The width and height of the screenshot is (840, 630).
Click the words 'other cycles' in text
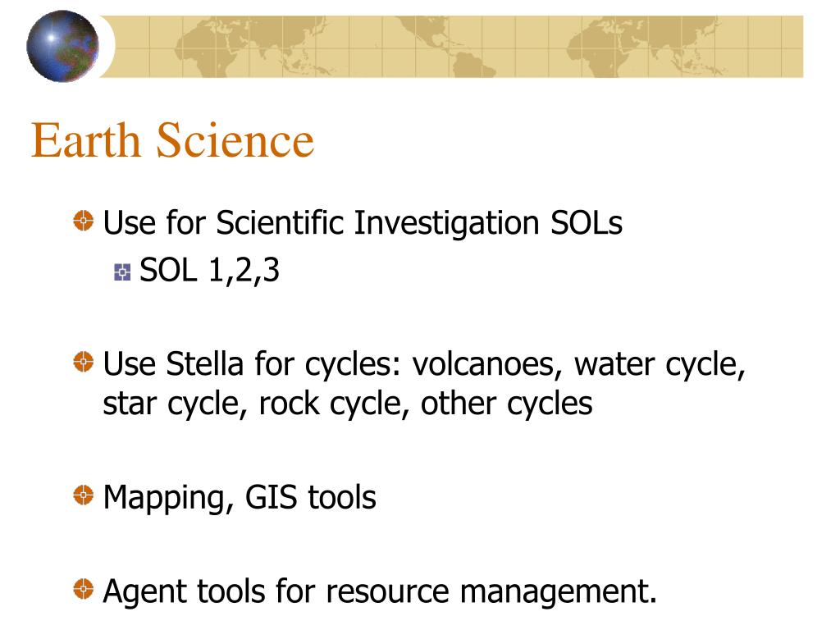pos(507,404)
